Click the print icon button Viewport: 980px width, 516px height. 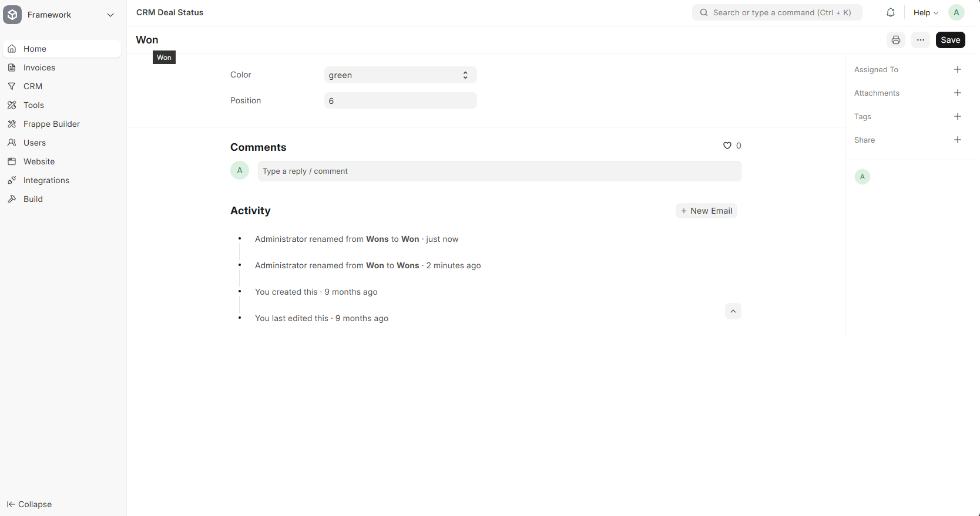(895, 40)
